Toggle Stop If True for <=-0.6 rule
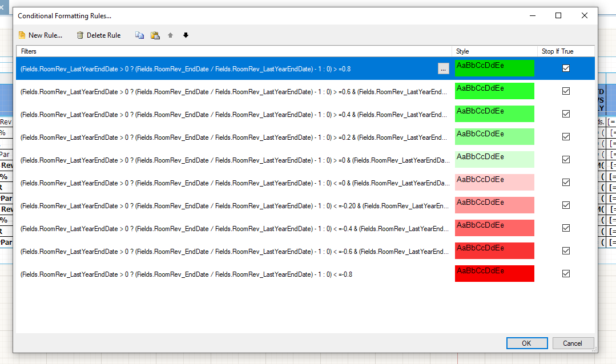This screenshot has height=364, width=616. [566, 250]
